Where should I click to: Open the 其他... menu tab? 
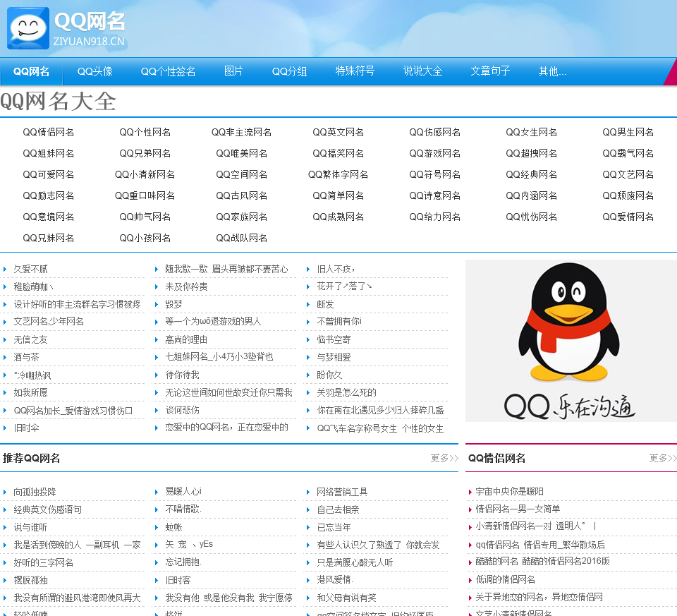click(x=552, y=71)
